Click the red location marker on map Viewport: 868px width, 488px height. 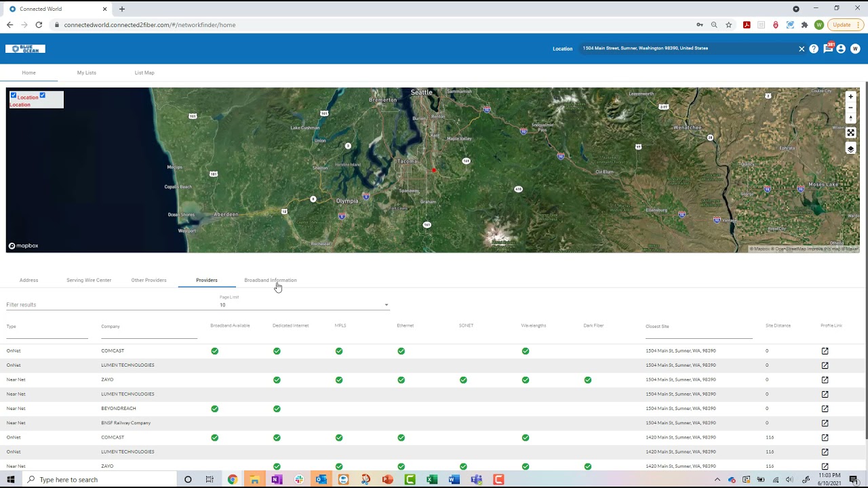click(434, 170)
